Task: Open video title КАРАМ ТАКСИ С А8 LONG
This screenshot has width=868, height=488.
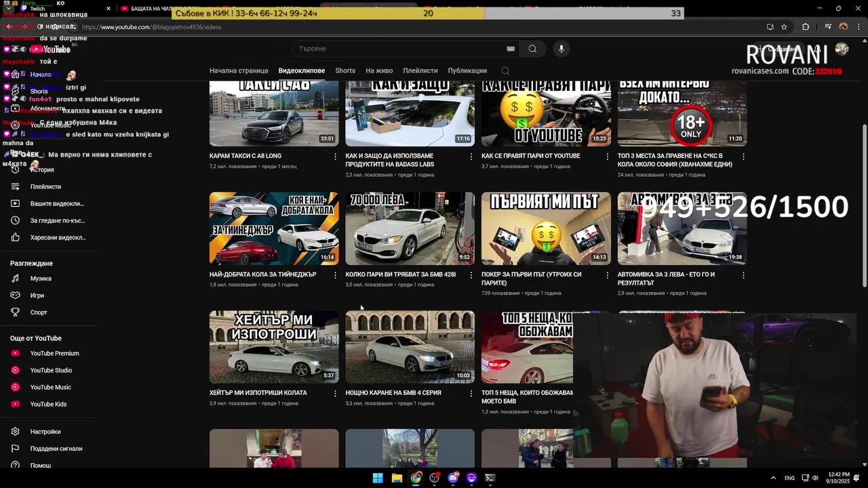Action: click(x=245, y=156)
